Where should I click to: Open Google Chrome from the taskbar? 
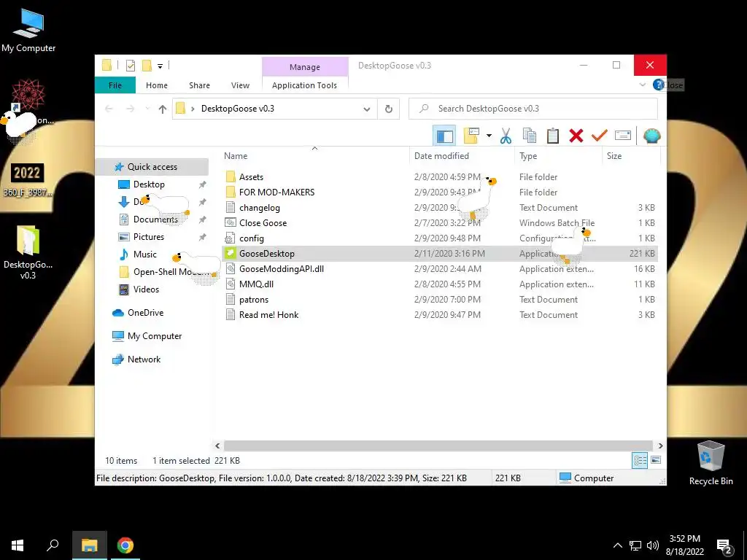click(x=125, y=545)
